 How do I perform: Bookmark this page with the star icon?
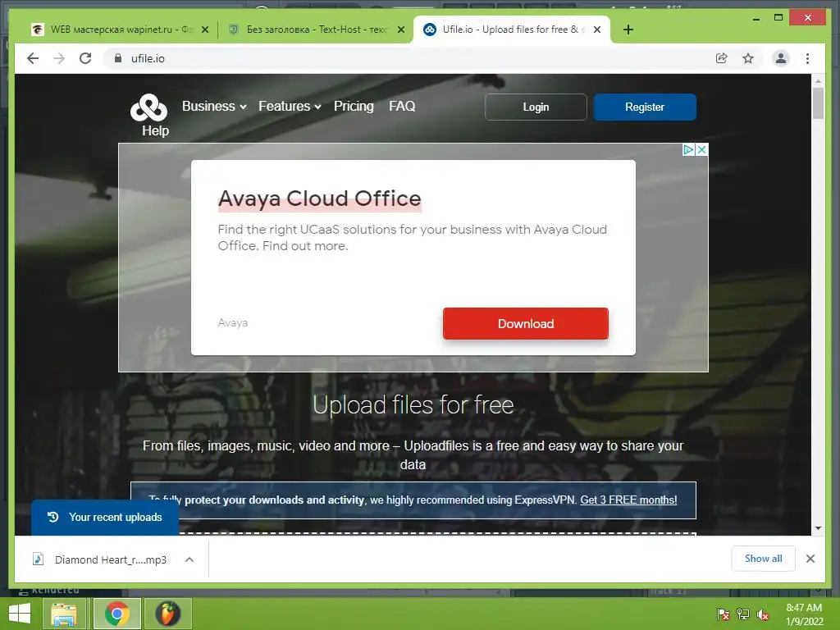(748, 58)
